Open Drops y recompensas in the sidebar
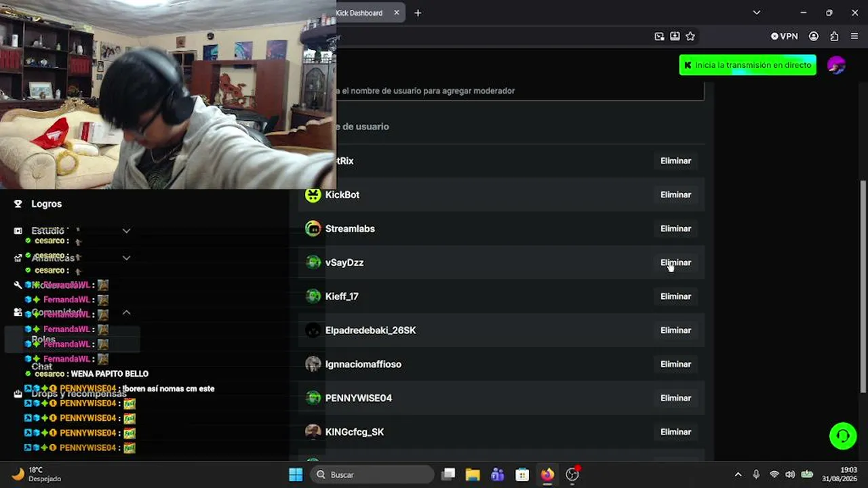 (79, 394)
